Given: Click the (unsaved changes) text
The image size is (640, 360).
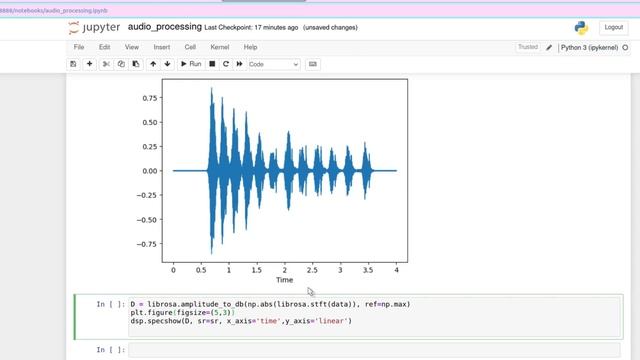Looking at the screenshot, I should 330,28.
